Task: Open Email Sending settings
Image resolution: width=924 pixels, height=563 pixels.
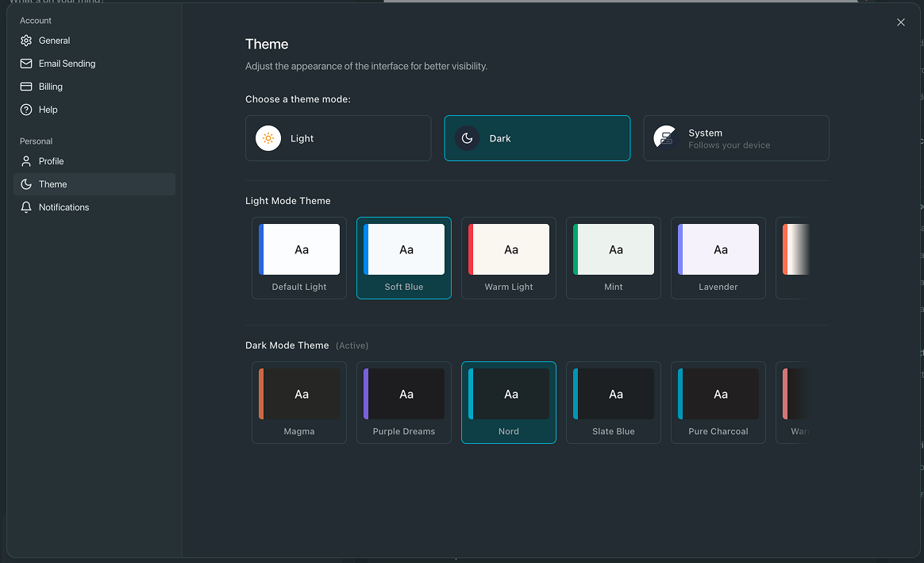Action: click(94, 64)
